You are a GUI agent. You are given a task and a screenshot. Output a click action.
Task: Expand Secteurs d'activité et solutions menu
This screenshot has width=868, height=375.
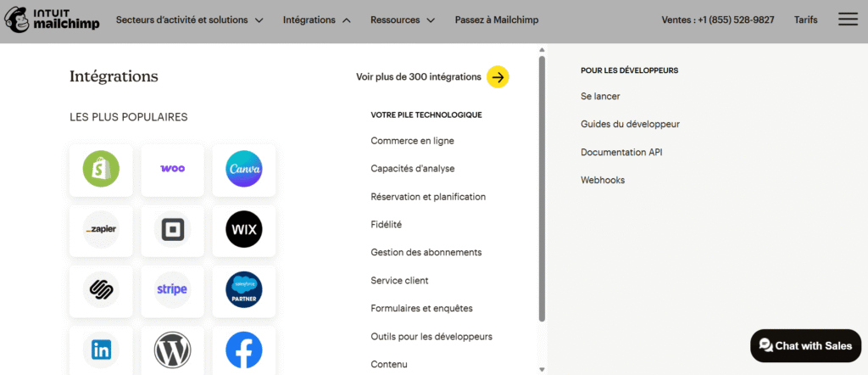click(x=189, y=20)
